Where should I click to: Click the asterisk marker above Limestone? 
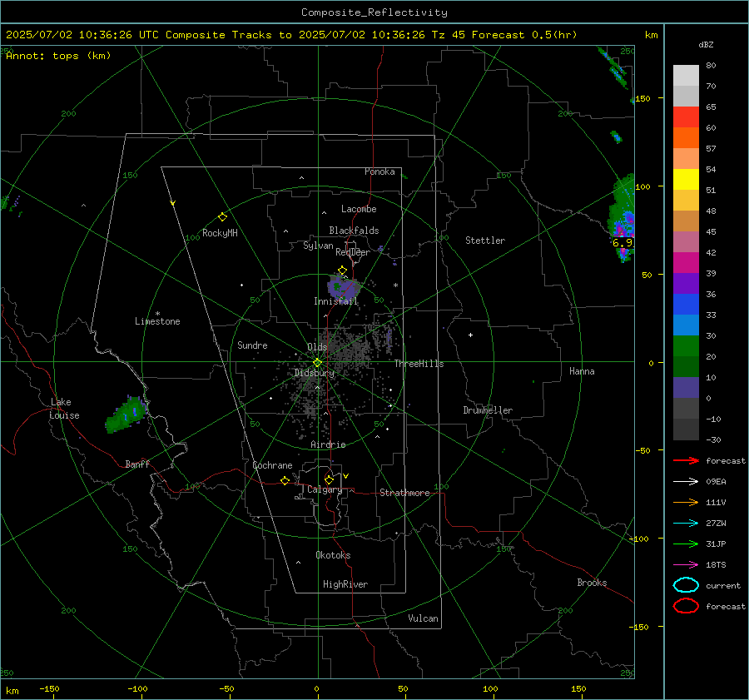click(x=157, y=314)
